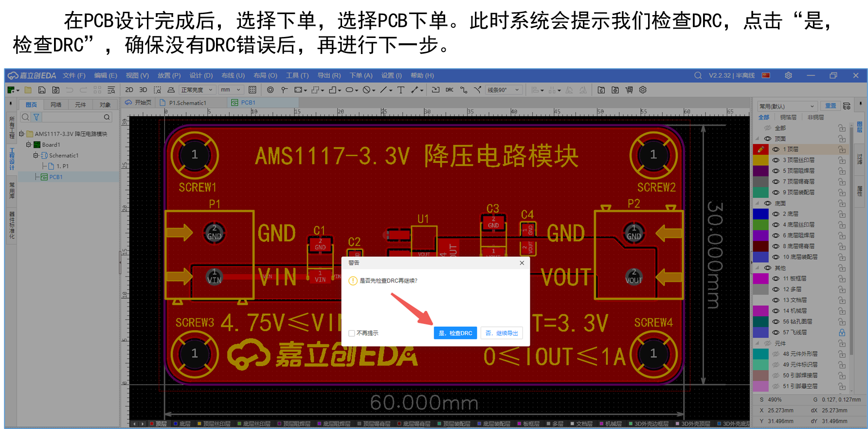Image resolution: width=868 pixels, height=429 pixels.
Task: Open the 正常亮度 brightness dropdown
Action: pyautogui.click(x=197, y=90)
